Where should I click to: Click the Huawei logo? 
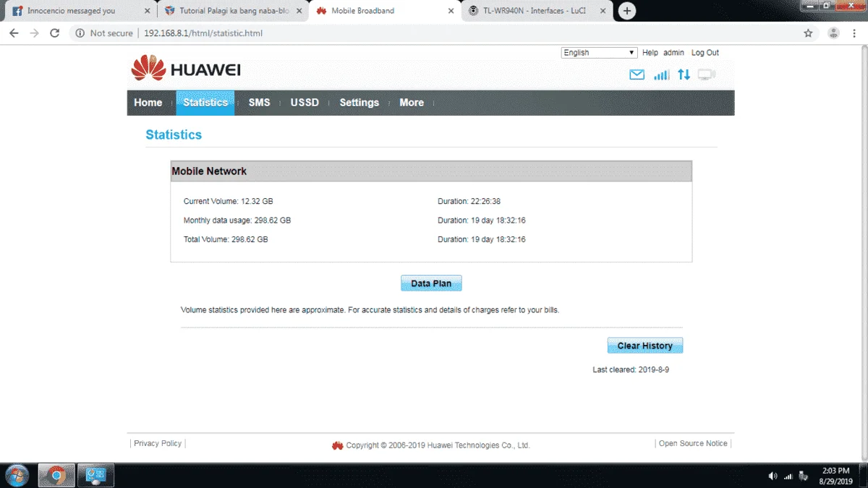click(x=186, y=69)
